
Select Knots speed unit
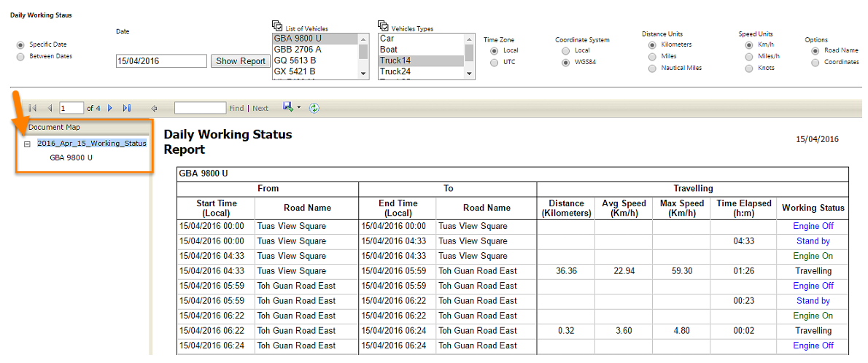(749, 68)
